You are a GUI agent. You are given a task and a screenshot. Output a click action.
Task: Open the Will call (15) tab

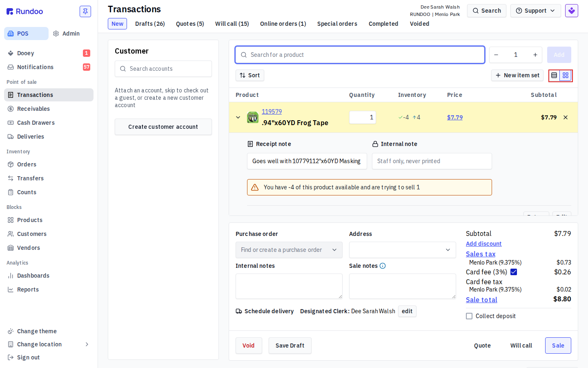tap(232, 24)
